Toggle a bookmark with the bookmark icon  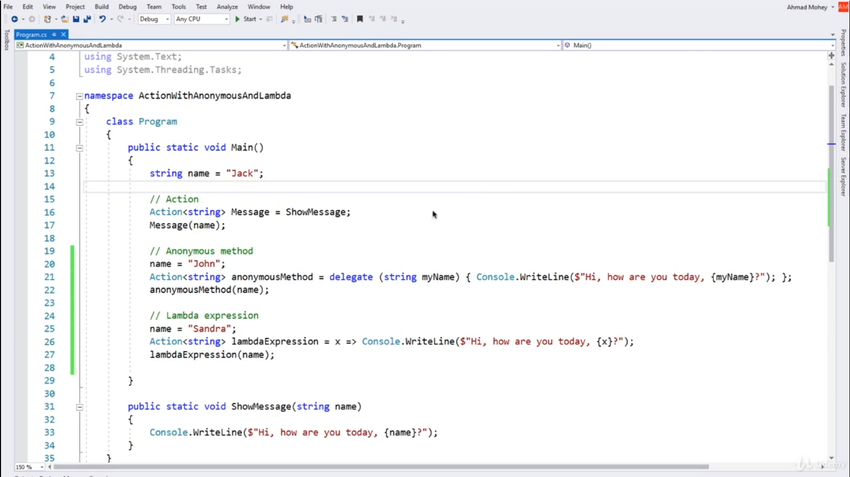click(x=359, y=19)
